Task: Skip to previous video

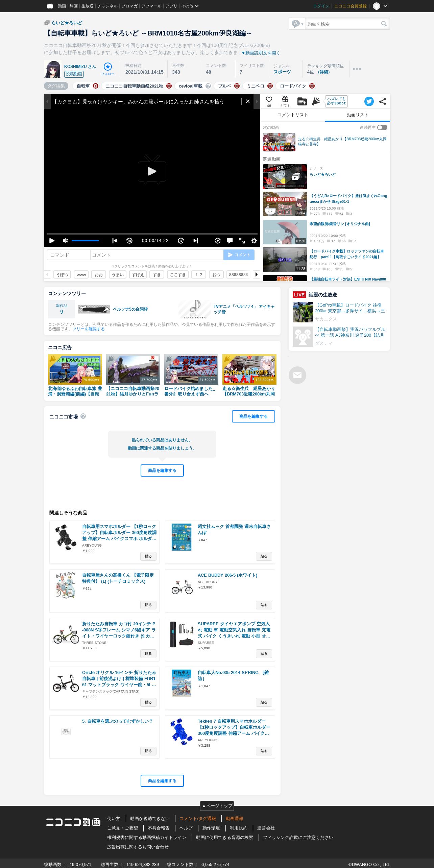Action: [x=115, y=241]
